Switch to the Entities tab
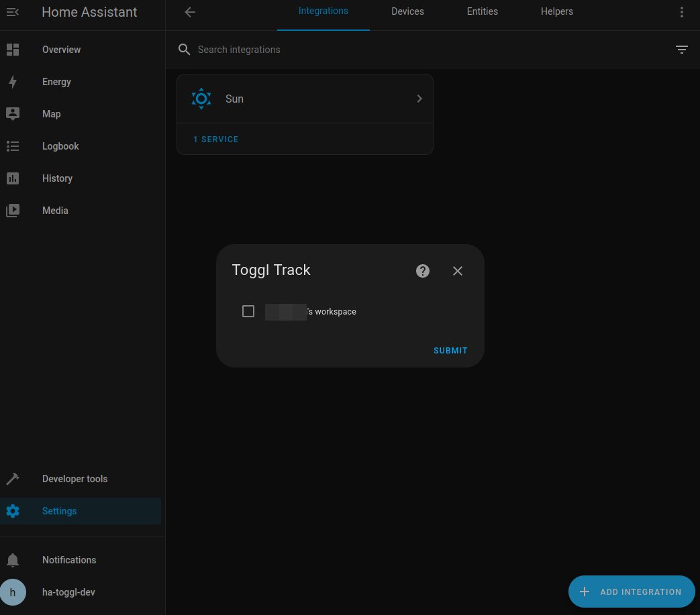Viewport: 700px width, 615px height. click(x=482, y=11)
